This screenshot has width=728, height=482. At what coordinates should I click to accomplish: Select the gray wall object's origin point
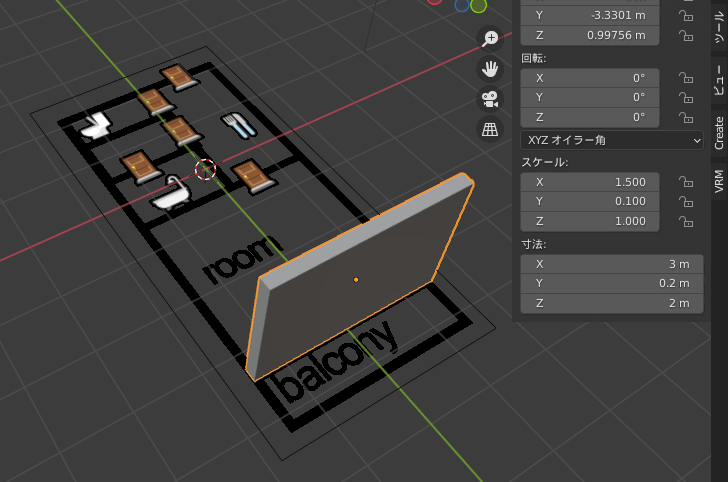(x=356, y=280)
